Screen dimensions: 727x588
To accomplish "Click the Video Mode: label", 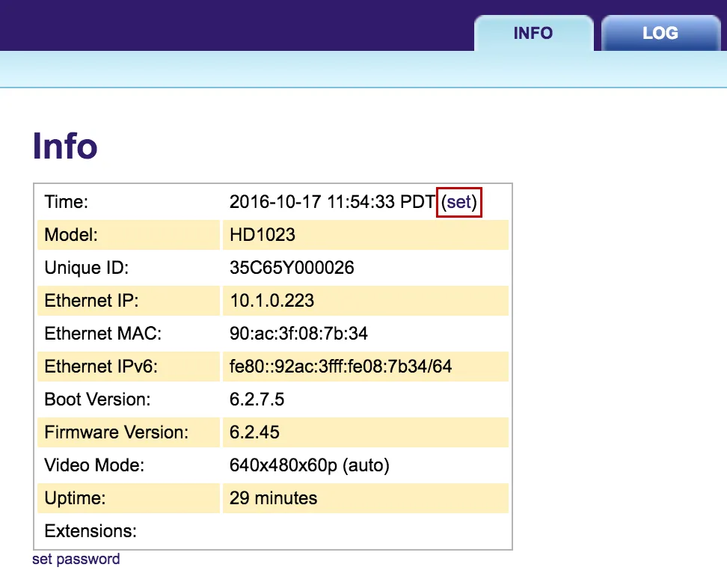I will pos(94,465).
